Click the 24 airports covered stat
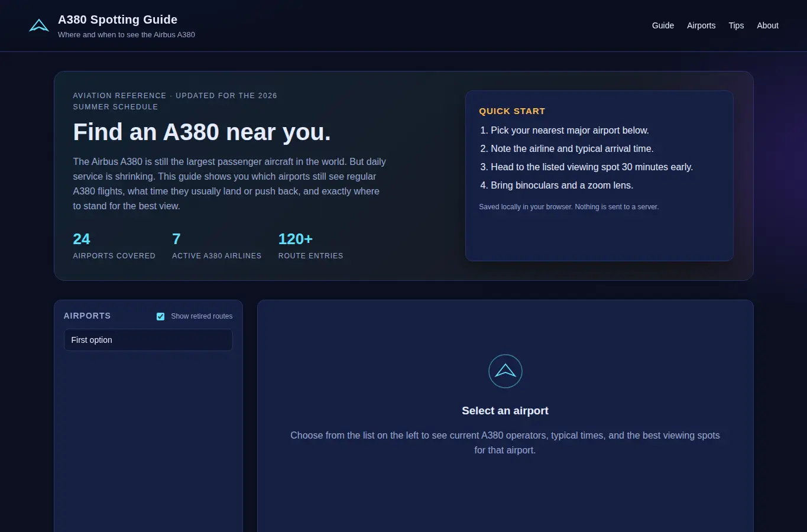The width and height of the screenshot is (807, 532). pyautogui.click(x=114, y=246)
